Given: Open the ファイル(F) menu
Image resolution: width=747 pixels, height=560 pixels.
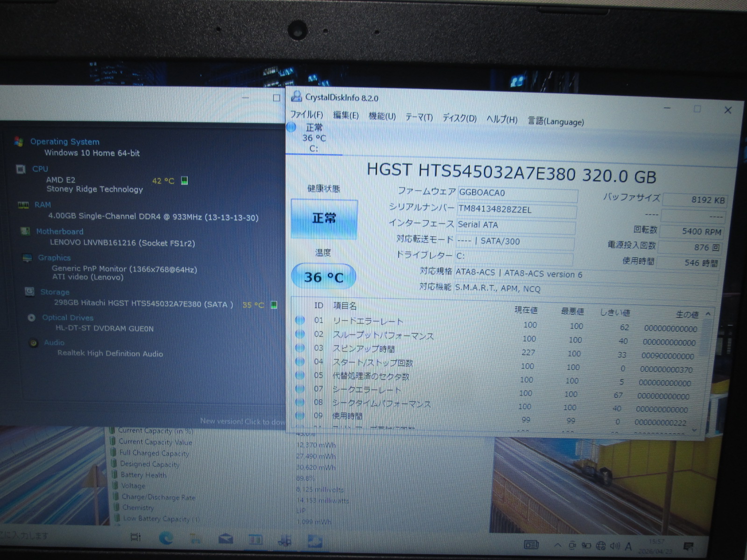Looking at the screenshot, I should [x=306, y=115].
